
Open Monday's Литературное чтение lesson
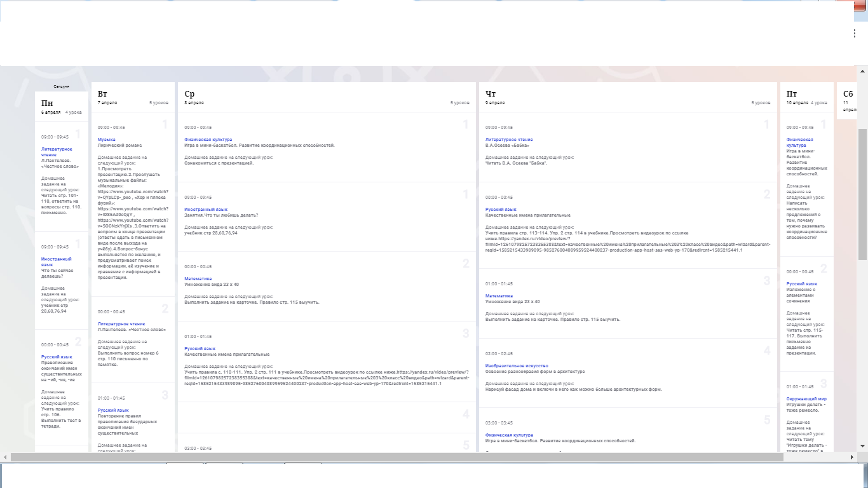pos(56,152)
